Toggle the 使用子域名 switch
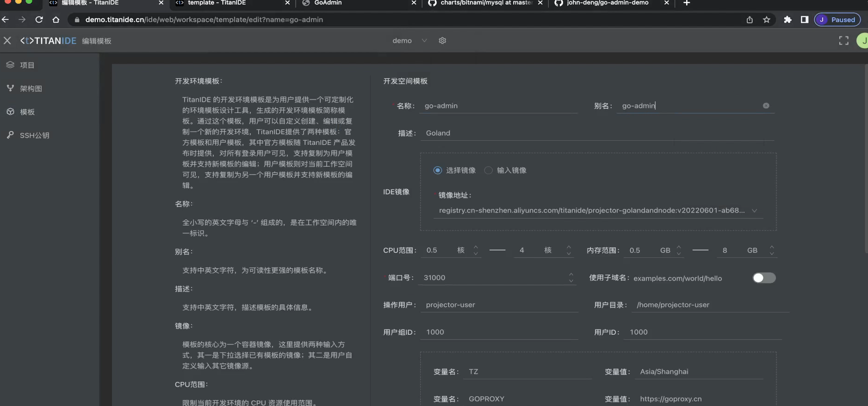 click(763, 278)
